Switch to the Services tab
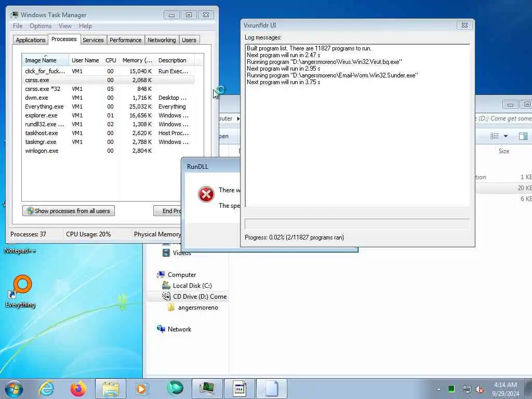This screenshot has height=399, width=532. point(93,40)
